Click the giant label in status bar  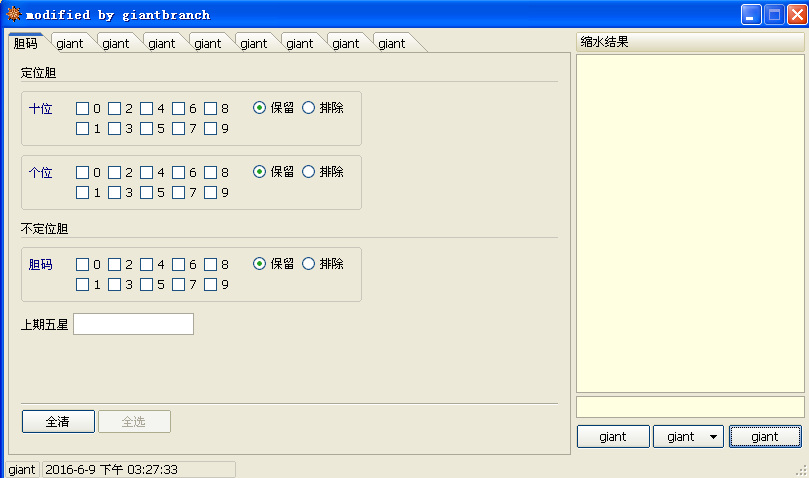coord(22,469)
